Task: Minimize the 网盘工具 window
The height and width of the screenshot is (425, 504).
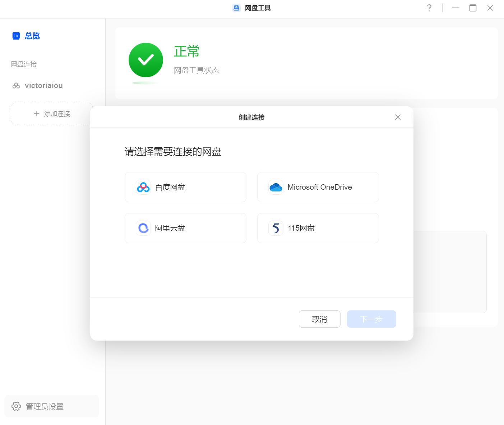Action: click(456, 8)
